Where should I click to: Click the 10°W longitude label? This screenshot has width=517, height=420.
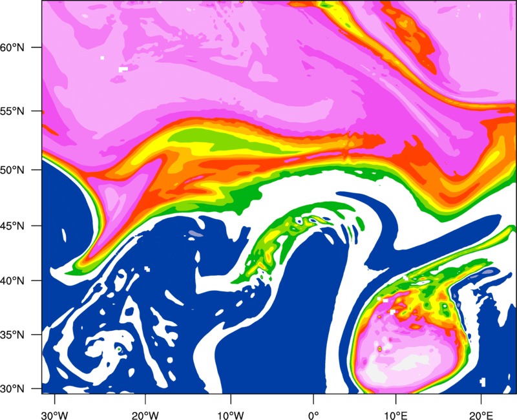click(231, 415)
